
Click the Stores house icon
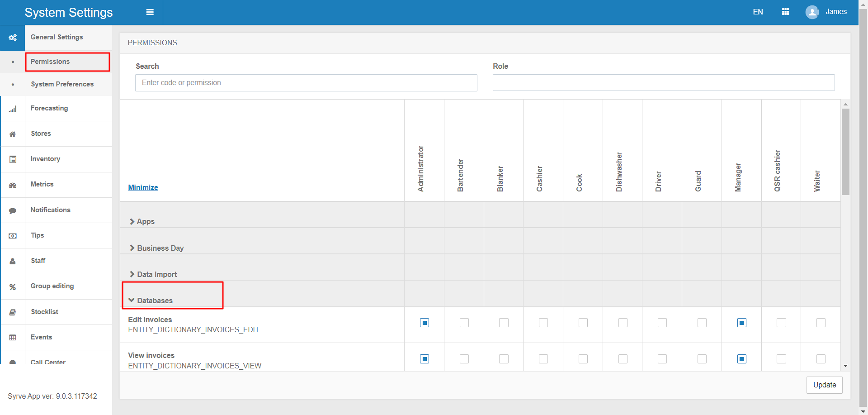[13, 134]
